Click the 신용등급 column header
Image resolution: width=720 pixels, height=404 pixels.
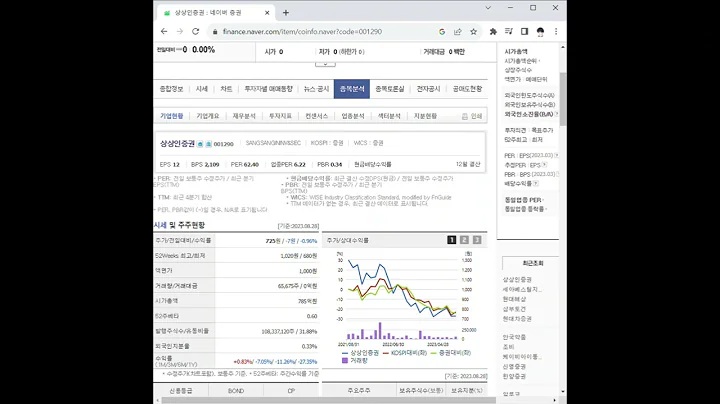click(x=181, y=391)
